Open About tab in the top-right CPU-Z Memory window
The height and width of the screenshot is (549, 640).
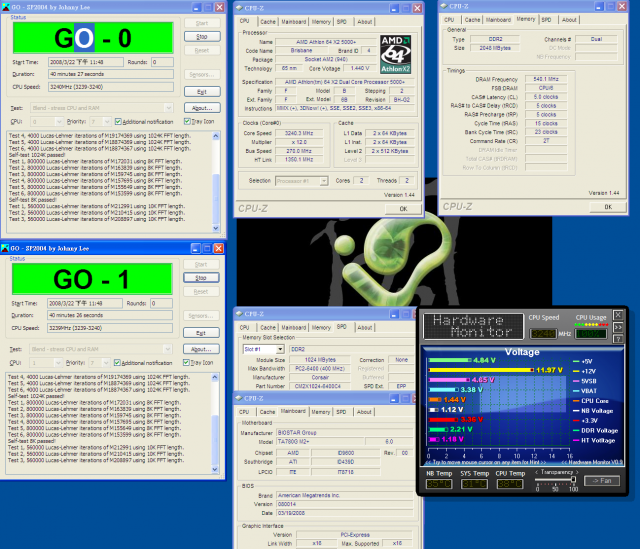click(x=569, y=20)
